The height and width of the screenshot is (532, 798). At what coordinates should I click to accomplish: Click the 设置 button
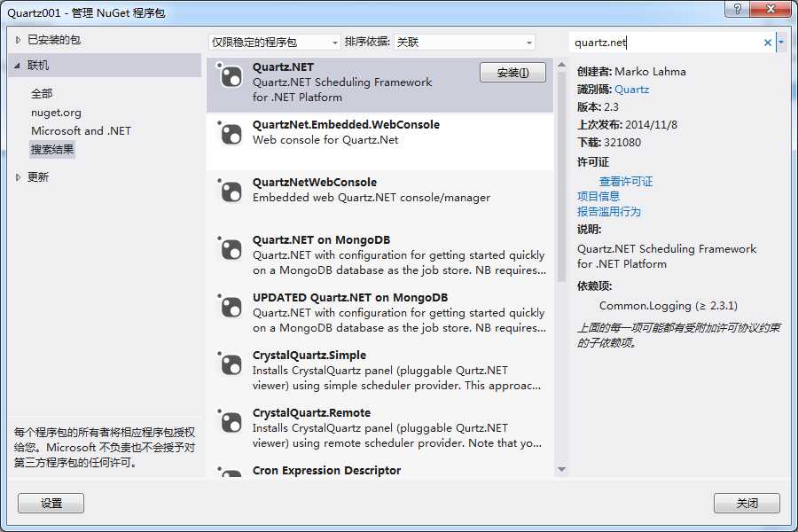[51, 503]
